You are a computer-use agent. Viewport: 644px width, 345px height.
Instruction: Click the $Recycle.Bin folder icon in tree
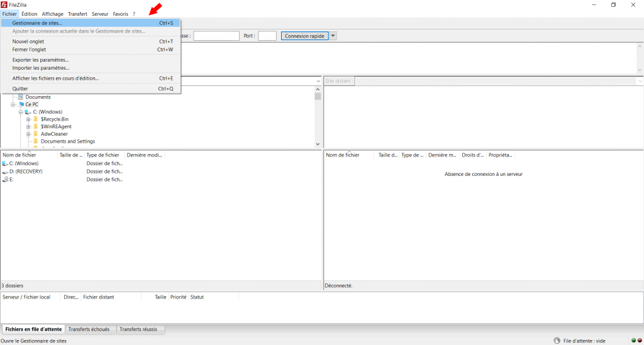[x=36, y=119]
